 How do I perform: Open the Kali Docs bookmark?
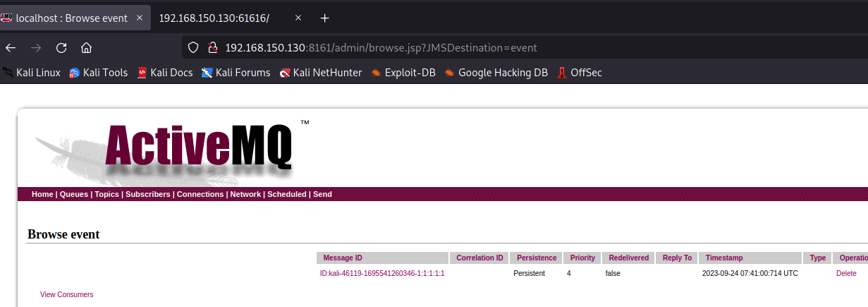(x=164, y=72)
